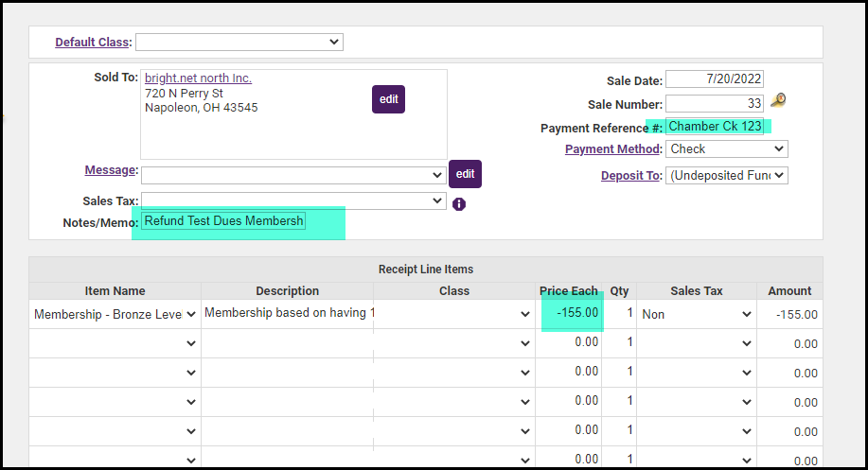Click edit button beside Message dropdown
This screenshot has height=470, width=868.
(465, 174)
